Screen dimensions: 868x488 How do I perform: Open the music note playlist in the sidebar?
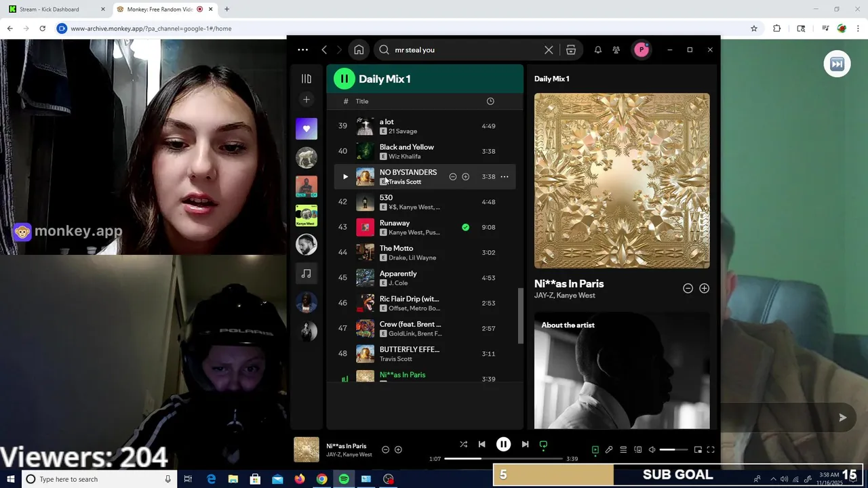[307, 274]
